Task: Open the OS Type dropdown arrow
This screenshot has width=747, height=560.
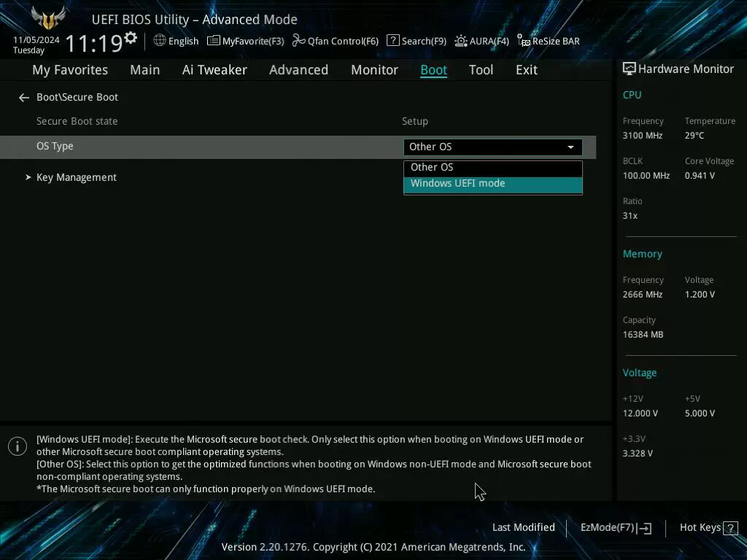Action: [x=570, y=147]
